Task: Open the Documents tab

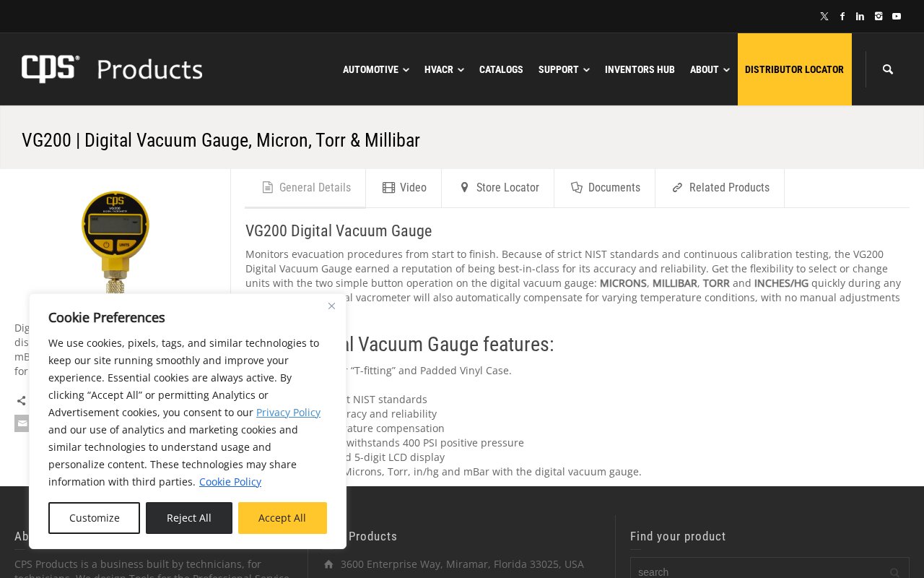Action: coord(605,188)
